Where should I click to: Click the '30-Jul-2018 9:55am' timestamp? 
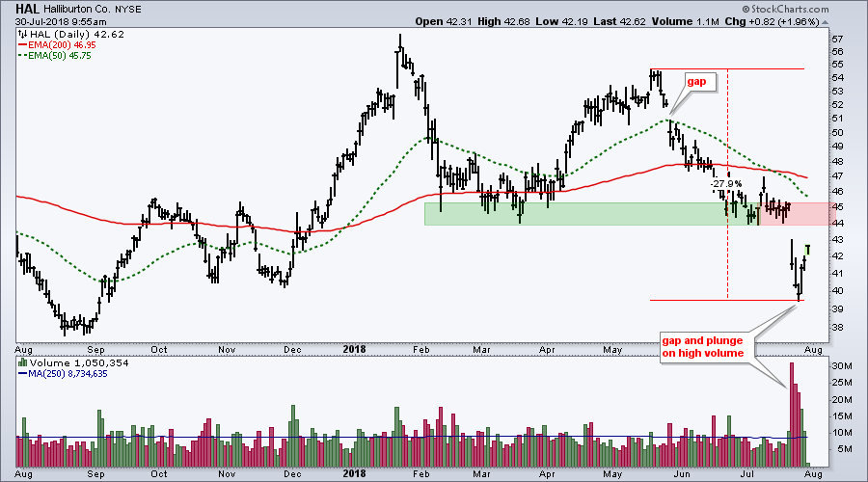[61, 22]
